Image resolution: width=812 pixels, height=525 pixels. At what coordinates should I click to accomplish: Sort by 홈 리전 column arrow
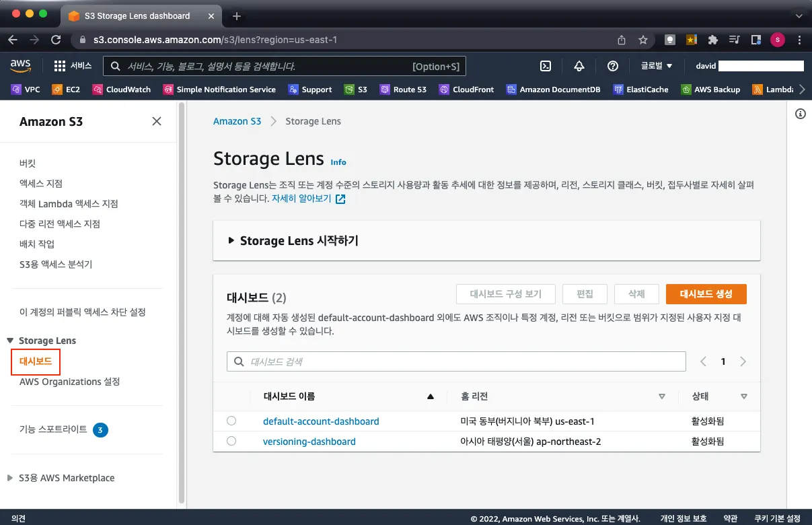[x=661, y=396]
